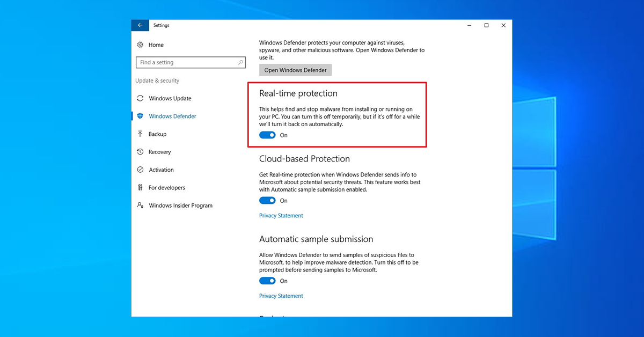Open the Backup settings page
This screenshot has width=644, height=337.
(x=157, y=134)
